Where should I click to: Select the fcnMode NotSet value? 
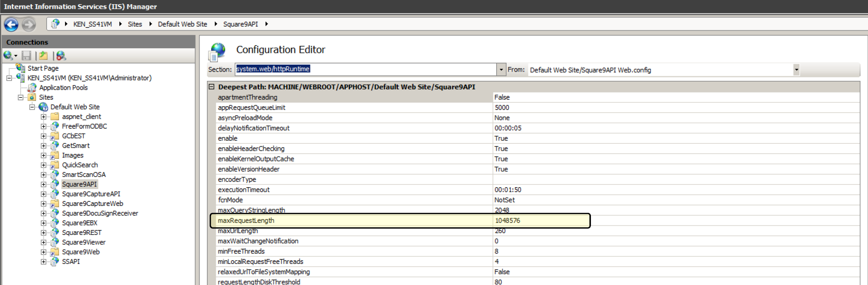click(x=504, y=200)
